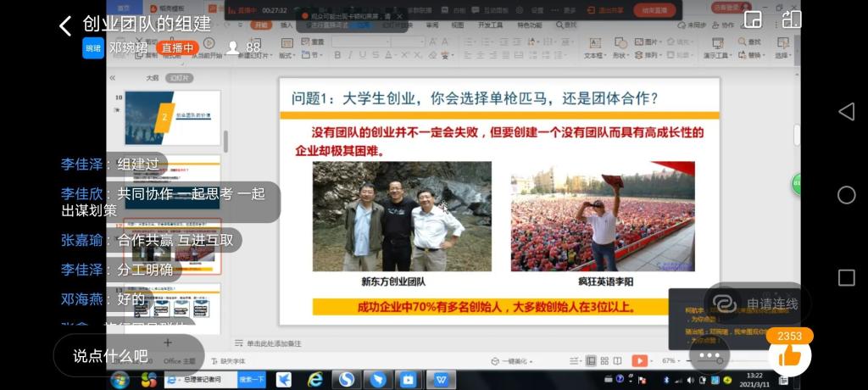Switch to the 审阅 ribbon tab
The width and height of the screenshot is (868, 390).
pos(432,25)
